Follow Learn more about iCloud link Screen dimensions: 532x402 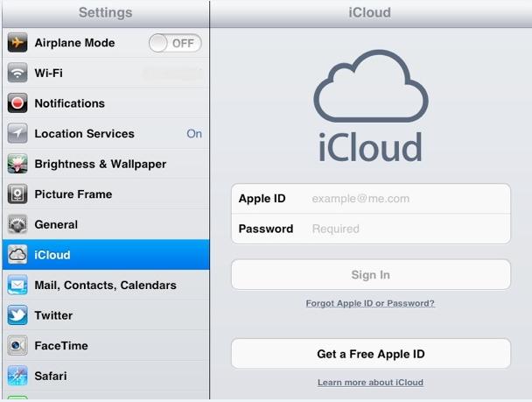coord(370,383)
